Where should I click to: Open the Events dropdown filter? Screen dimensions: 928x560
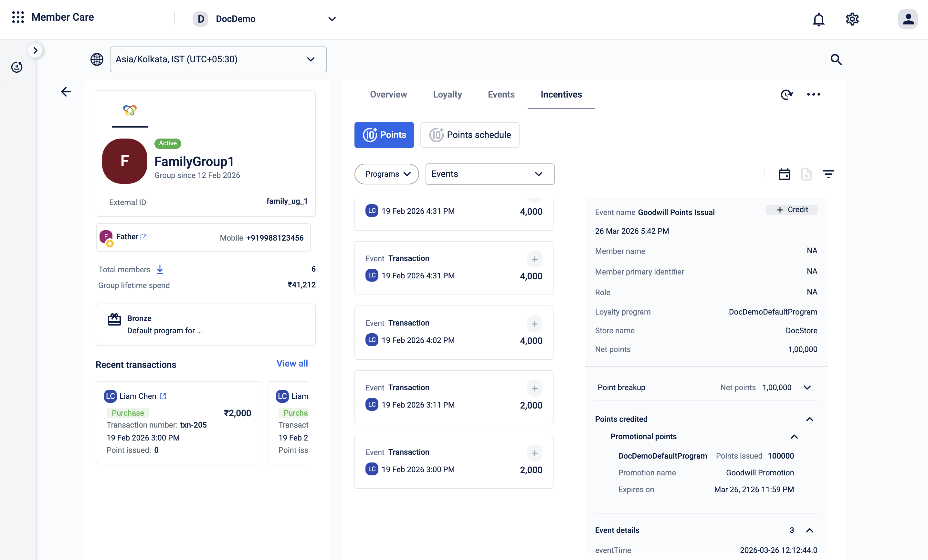coord(490,174)
